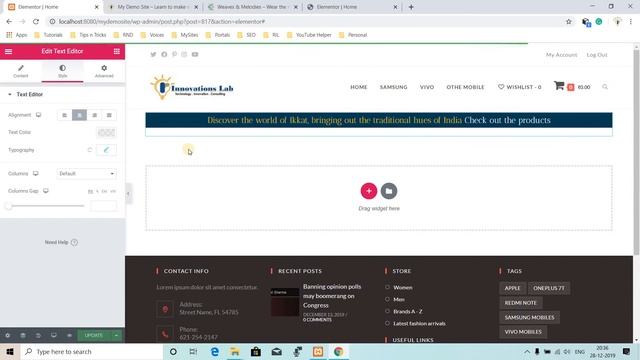The image size is (640, 360).
Task: Set text alignment to center
Action: click(80, 115)
